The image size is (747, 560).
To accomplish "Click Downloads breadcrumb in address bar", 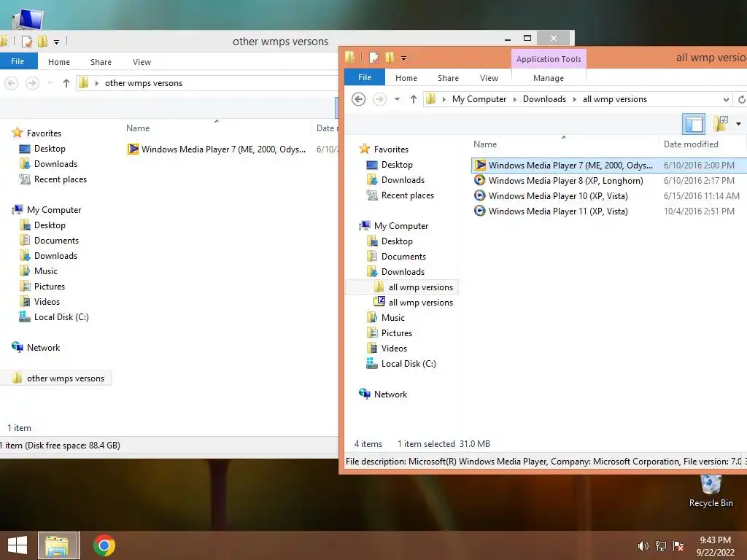I will coord(544,99).
